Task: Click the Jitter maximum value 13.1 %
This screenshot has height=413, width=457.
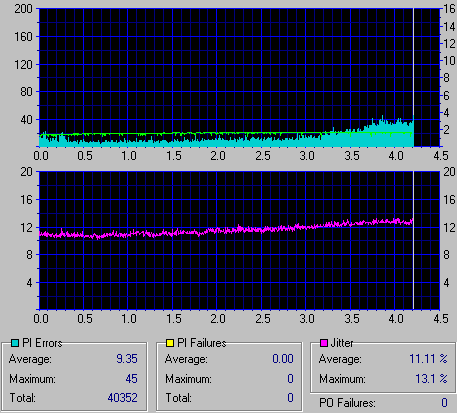Action: click(431, 379)
